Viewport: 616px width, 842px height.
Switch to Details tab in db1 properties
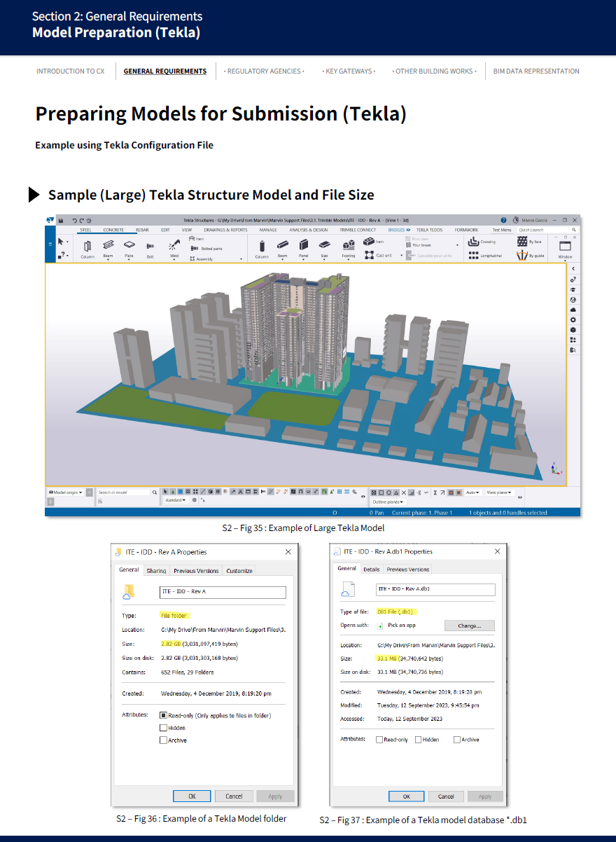pos(371,570)
